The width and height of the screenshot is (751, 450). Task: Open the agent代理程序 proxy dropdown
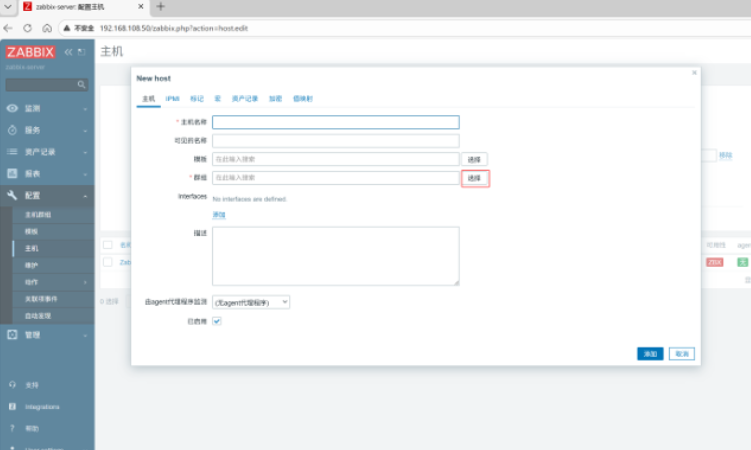pos(251,302)
